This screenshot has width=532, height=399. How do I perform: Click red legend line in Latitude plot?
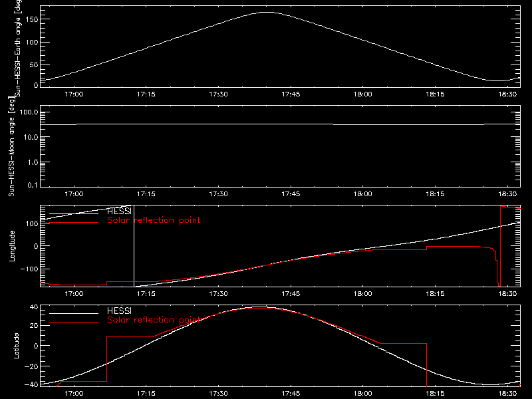pos(74,322)
